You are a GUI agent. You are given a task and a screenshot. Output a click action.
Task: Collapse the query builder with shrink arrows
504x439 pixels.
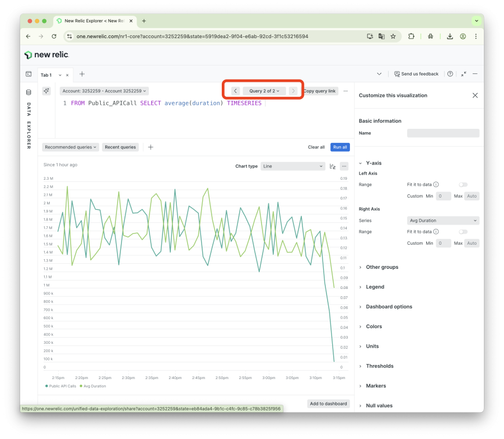point(464,74)
